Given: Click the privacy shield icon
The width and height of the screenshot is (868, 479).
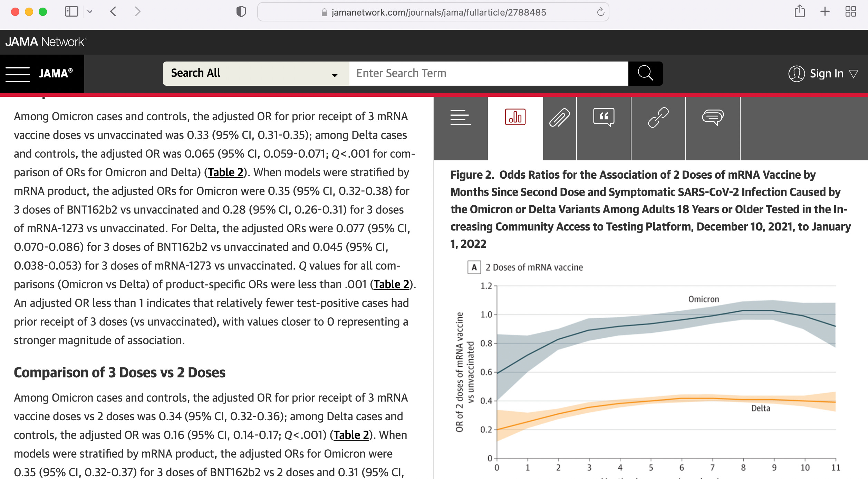Looking at the screenshot, I should tap(241, 12).
